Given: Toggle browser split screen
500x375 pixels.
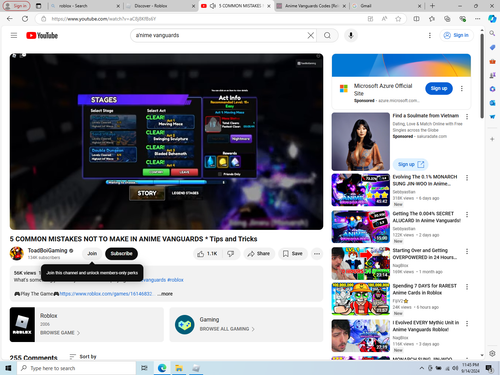Looking at the screenshot, I should pyautogui.click(x=416, y=19).
